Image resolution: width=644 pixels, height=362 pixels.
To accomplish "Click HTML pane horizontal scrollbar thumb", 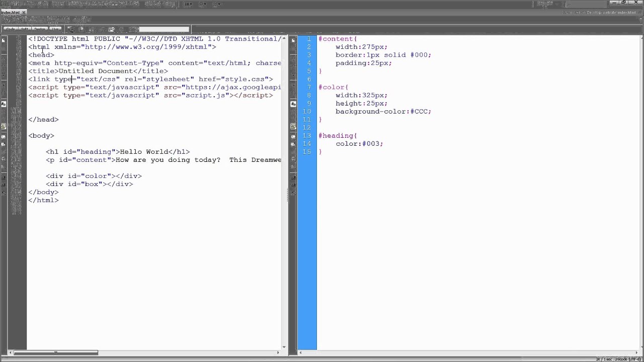I will point(55,352).
